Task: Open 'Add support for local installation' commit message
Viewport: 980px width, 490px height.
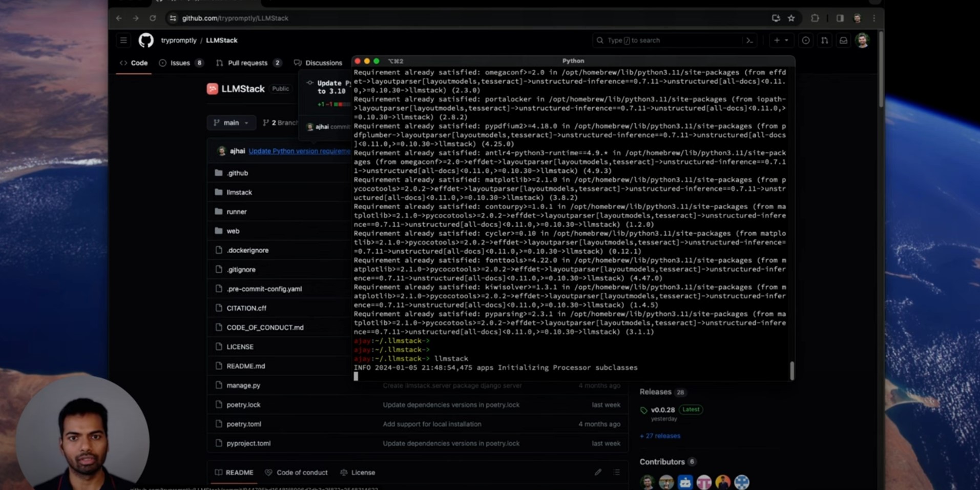Action: 432,424
